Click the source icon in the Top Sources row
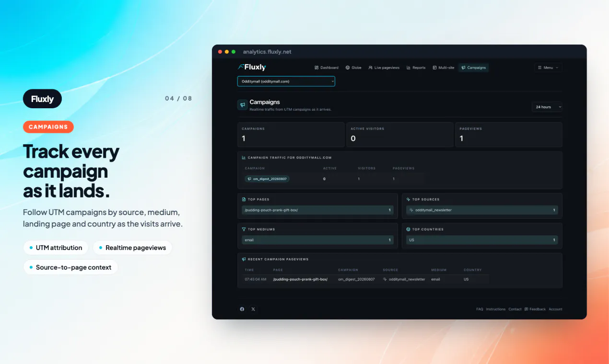 (x=411, y=210)
